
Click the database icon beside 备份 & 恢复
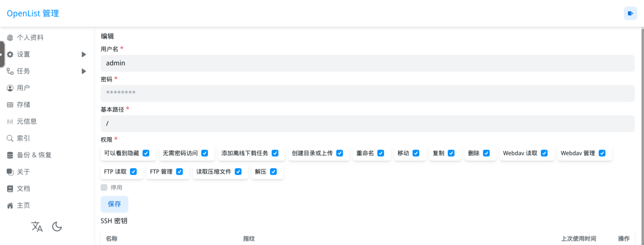pyautogui.click(x=10, y=155)
